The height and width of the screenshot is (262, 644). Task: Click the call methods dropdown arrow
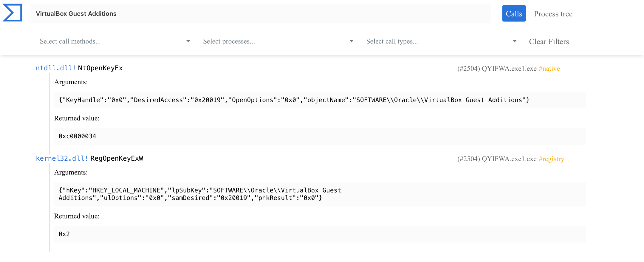coord(188,41)
